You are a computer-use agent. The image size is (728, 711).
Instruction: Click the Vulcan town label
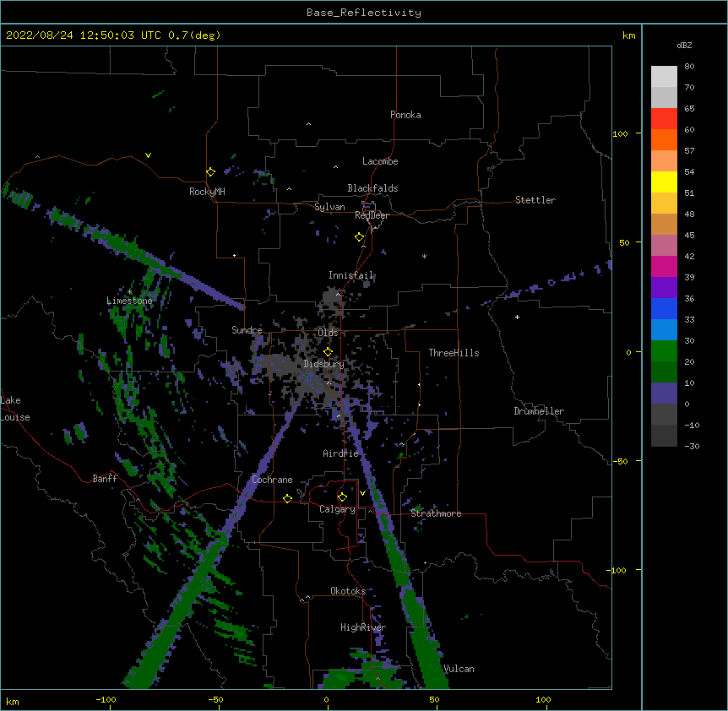pos(459,669)
